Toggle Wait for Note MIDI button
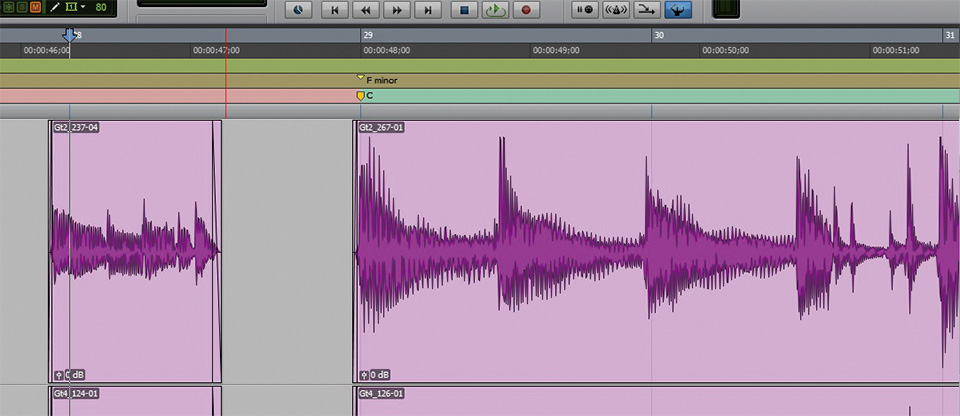 point(585,10)
